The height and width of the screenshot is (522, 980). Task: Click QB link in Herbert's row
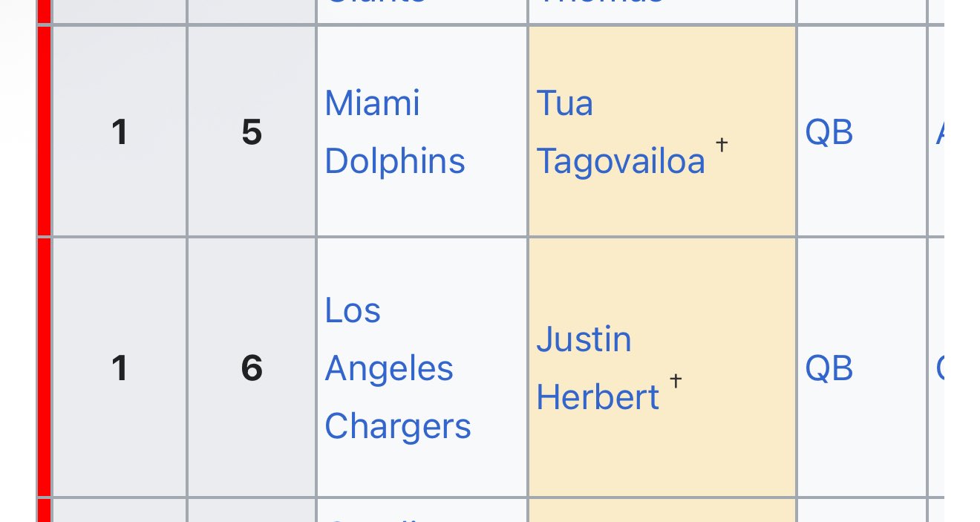click(x=829, y=368)
